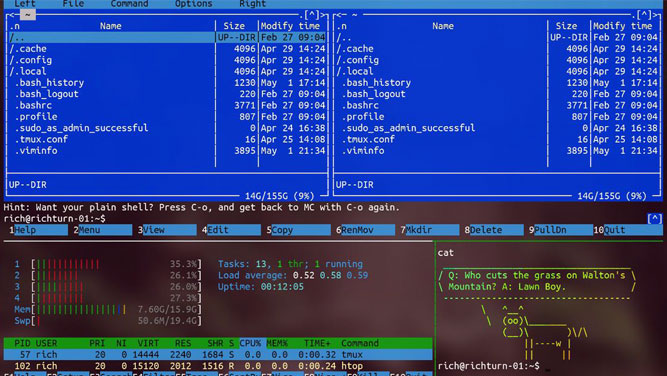Screen dimensions: 667x376
Task: Open the Options menu
Action: pos(193,4)
